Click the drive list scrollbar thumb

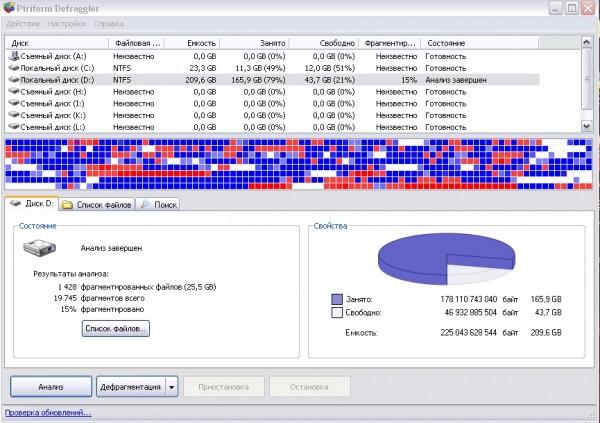coord(587,79)
